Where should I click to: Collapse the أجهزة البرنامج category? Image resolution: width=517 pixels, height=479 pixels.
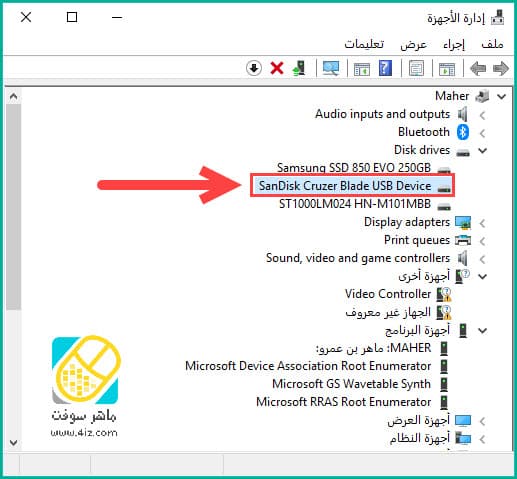click(x=483, y=331)
